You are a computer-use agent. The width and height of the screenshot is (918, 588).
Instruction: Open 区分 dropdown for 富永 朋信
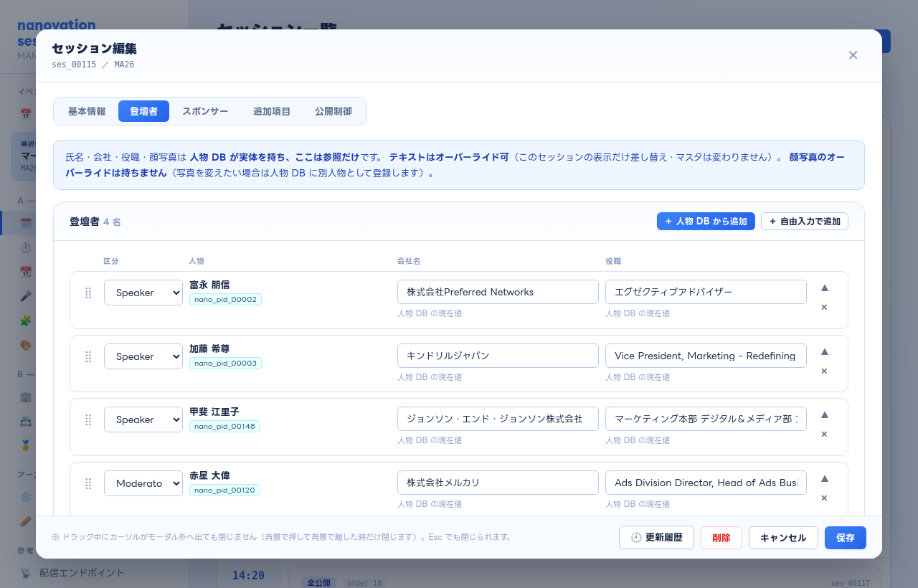[x=143, y=293]
